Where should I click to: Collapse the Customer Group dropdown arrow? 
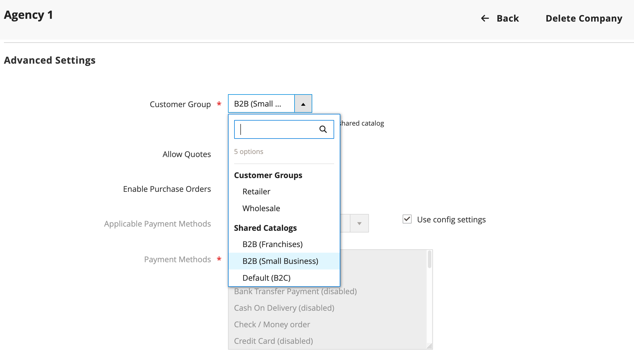pyautogui.click(x=303, y=103)
